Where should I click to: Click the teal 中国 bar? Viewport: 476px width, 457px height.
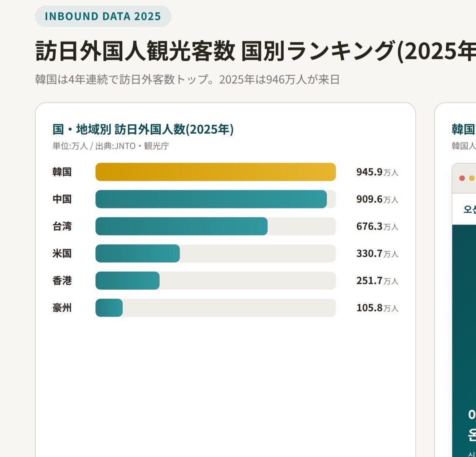point(211,199)
